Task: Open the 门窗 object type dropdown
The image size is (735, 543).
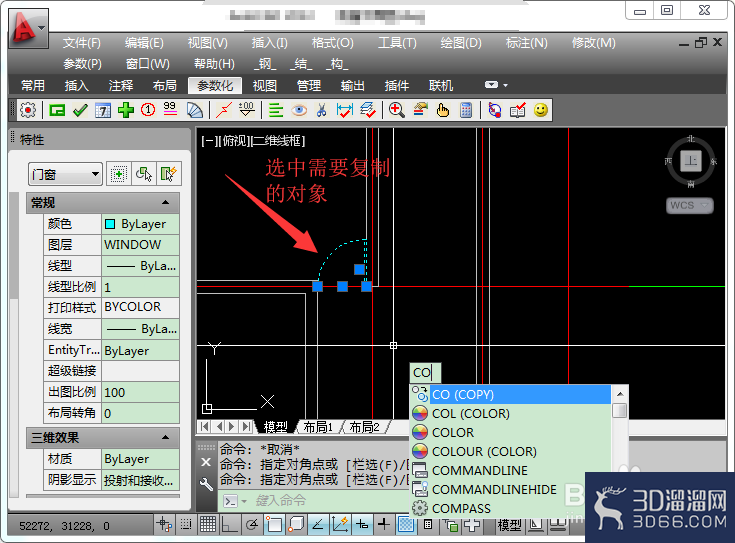Action: (65, 174)
